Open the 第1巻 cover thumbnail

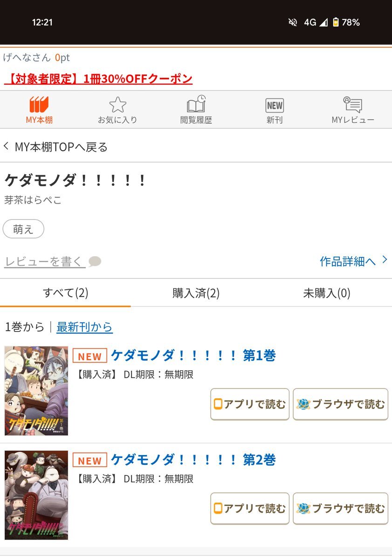pos(36,391)
